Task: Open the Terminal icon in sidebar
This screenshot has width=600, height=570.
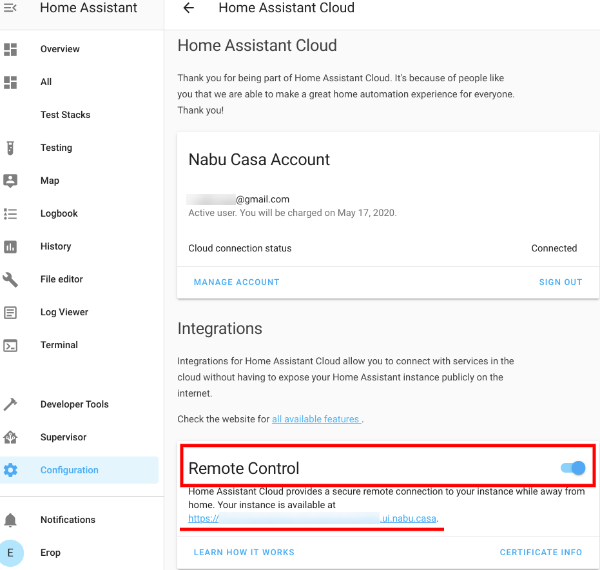Action: tap(11, 346)
